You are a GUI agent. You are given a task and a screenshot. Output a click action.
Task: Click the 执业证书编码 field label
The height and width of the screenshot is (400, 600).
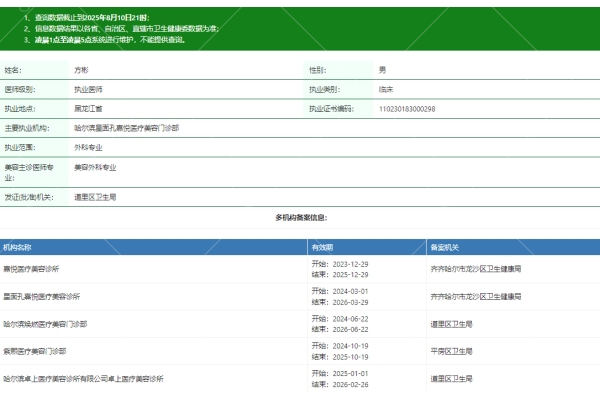coord(331,109)
